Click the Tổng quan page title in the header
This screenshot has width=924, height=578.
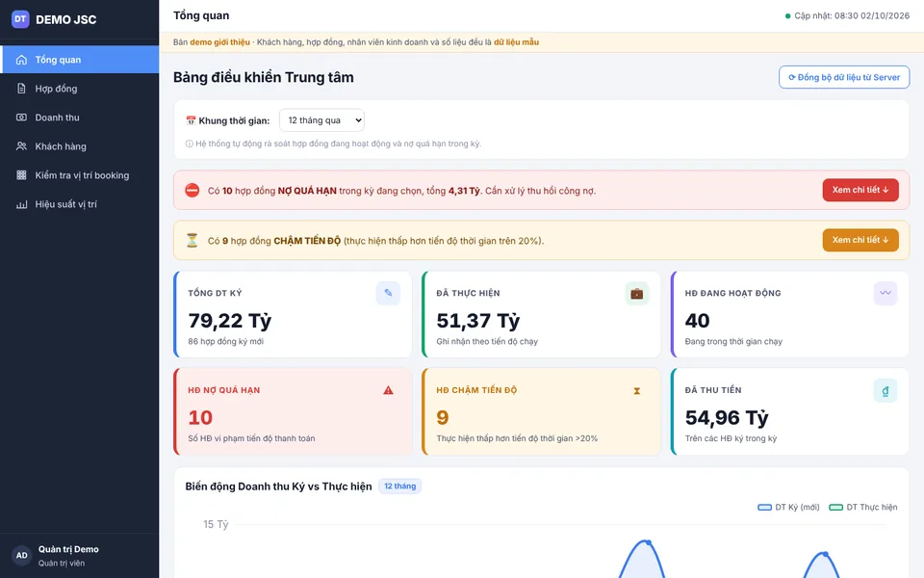201,16
